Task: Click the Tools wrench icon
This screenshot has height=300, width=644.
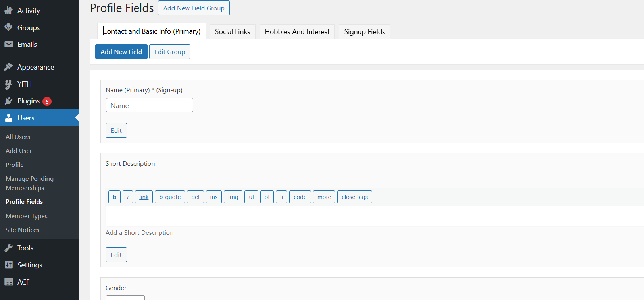Action: (x=8, y=248)
